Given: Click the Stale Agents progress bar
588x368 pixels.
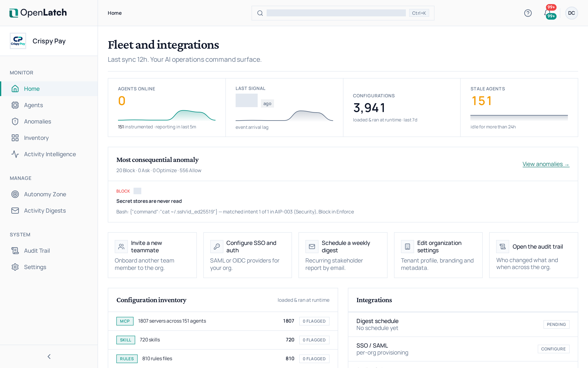Looking at the screenshot, I should pyautogui.click(x=519, y=118).
